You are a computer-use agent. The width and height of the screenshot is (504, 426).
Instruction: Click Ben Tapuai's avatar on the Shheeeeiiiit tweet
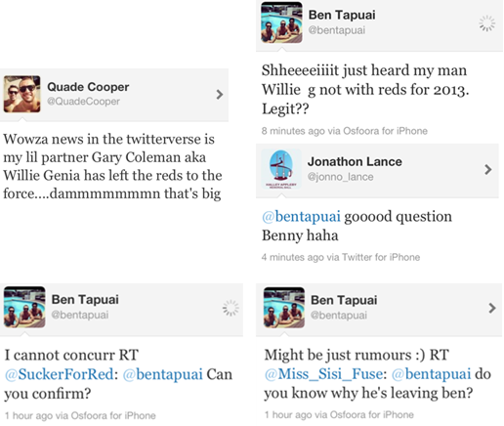point(281,22)
